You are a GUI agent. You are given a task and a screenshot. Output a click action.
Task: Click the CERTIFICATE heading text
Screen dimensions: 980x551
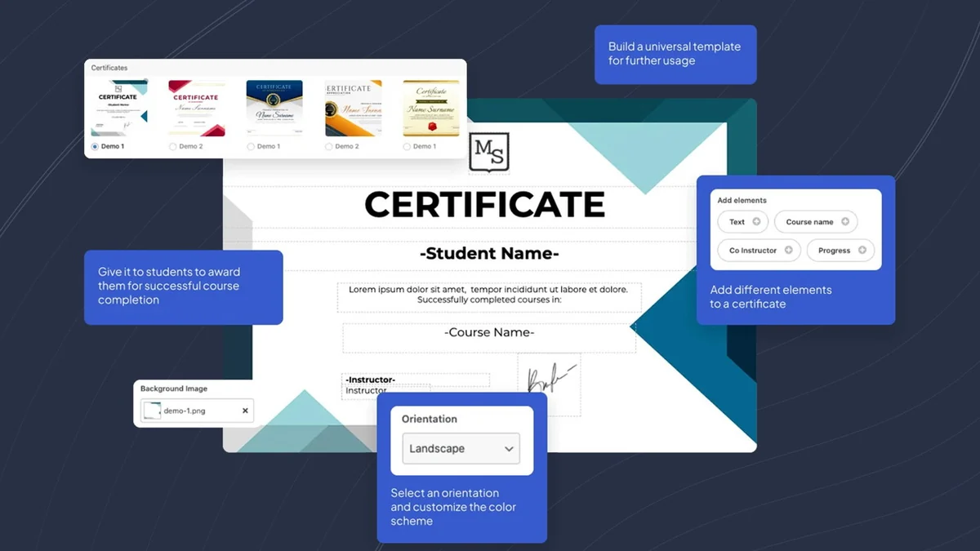(x=484, y=204)
